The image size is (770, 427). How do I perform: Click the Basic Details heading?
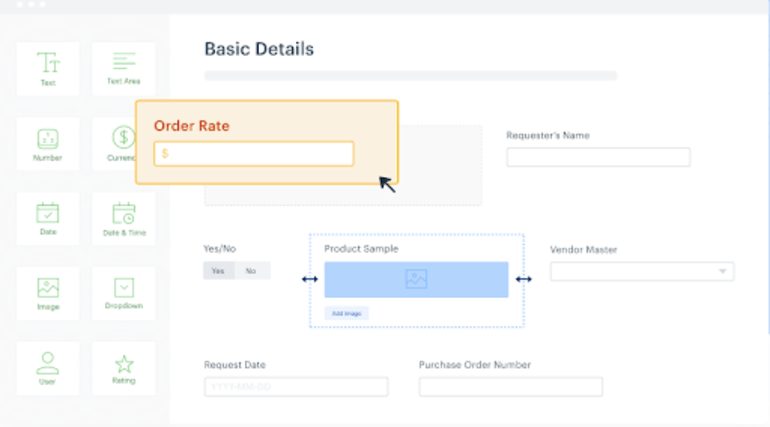pos(259,49)
